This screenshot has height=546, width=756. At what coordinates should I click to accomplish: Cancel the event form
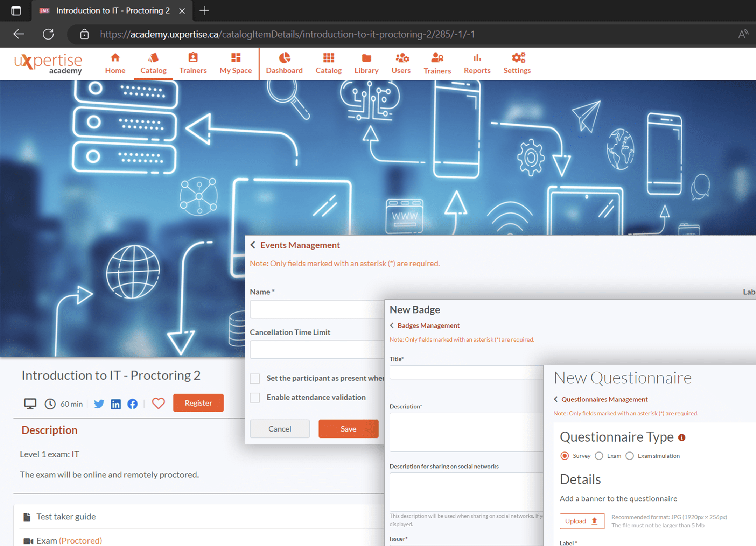tap(280, 429)
